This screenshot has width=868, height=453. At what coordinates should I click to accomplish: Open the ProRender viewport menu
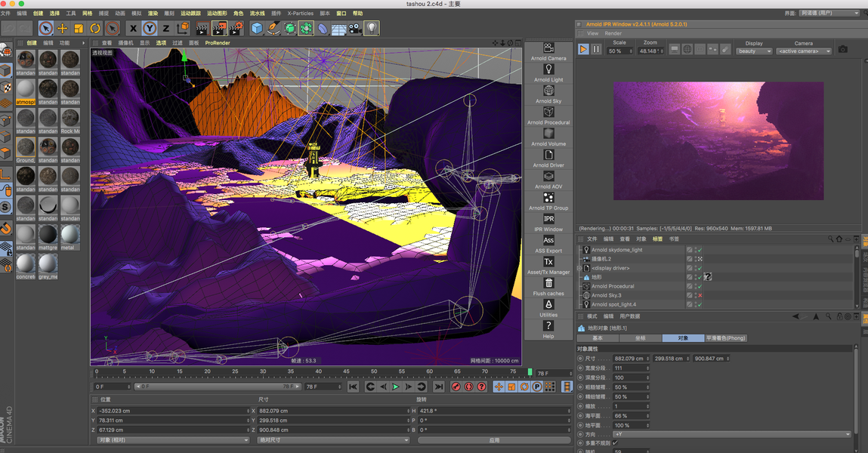[218, 42]
